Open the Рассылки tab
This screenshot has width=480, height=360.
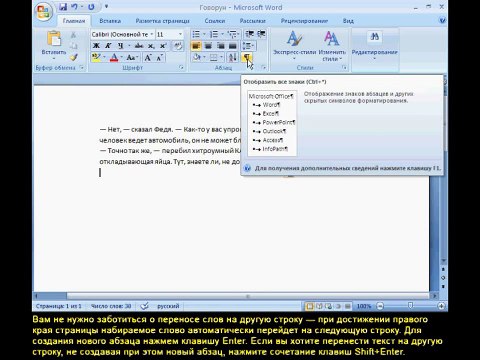pyautogui.click(x=252, y=21)
